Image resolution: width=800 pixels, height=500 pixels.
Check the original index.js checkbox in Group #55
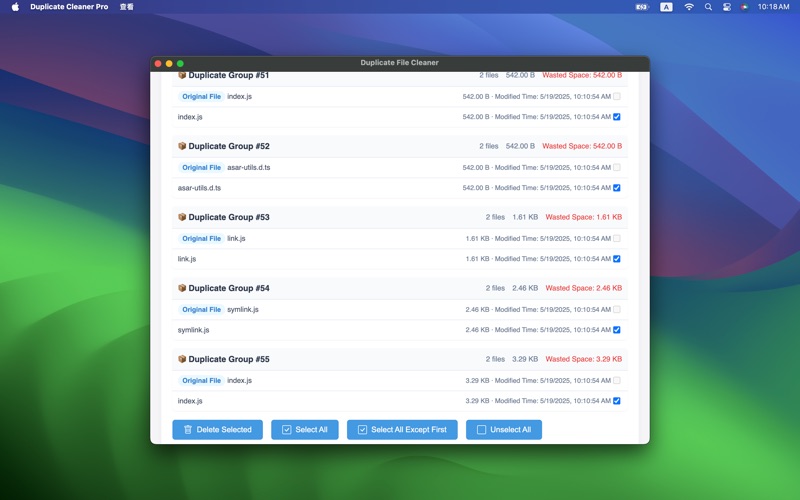[617, 381]
